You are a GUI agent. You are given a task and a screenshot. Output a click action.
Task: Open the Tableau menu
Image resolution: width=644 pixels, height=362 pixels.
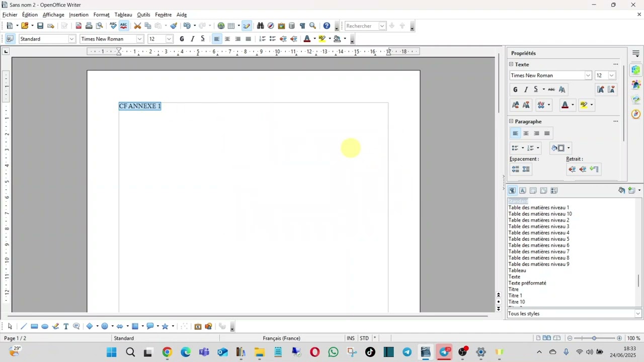pos(123,15)
